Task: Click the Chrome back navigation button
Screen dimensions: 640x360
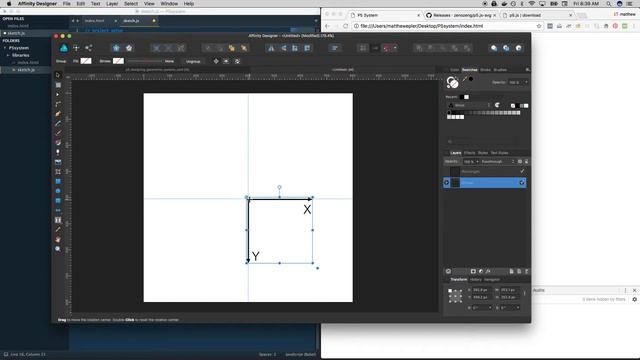Action: click(327, 26)
